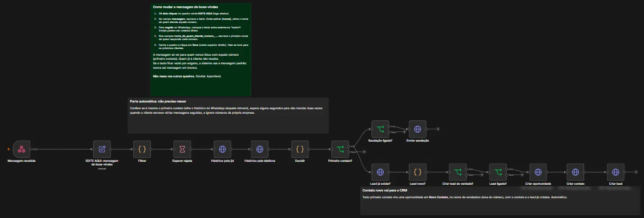Select the Filtrar code node
The height and width of the screenshot is (218, 644).
pos(142,149)
